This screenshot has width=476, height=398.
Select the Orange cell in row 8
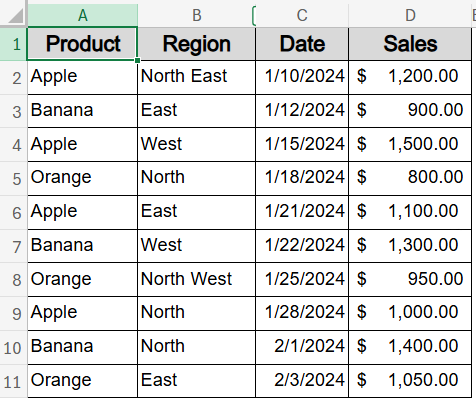coord(82,279)
